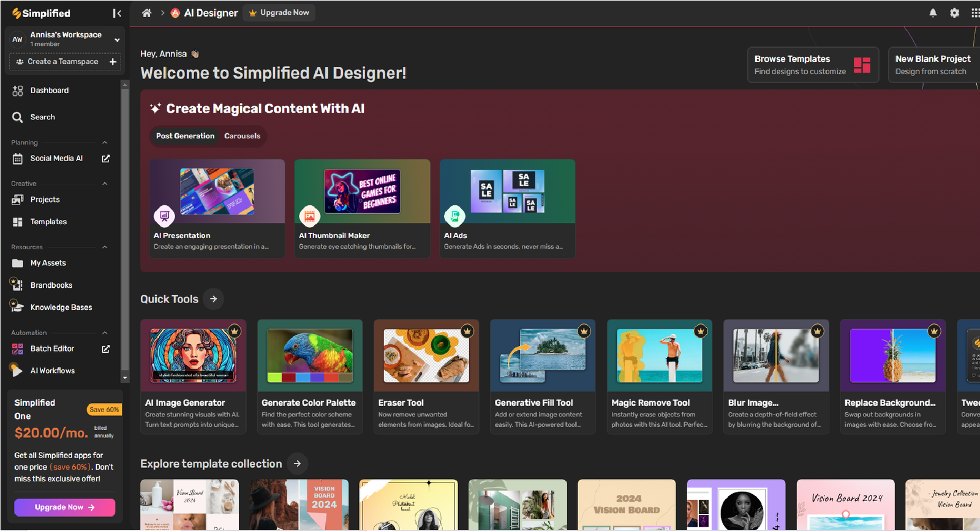Click the Jewelry Collection Vision Board template
The height and width of the screenshot is (531, 980).
(x=943, y=505)
